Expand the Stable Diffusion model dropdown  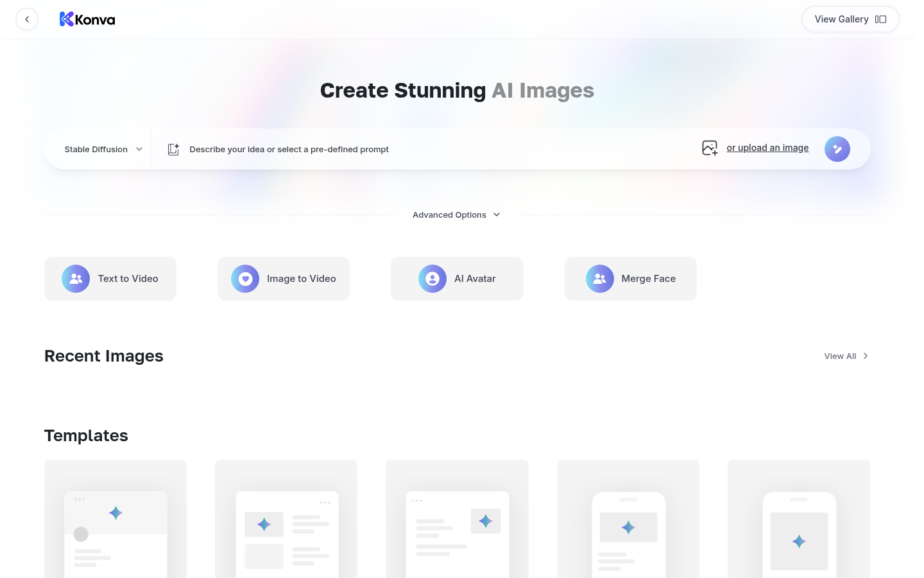pos(103,149)
